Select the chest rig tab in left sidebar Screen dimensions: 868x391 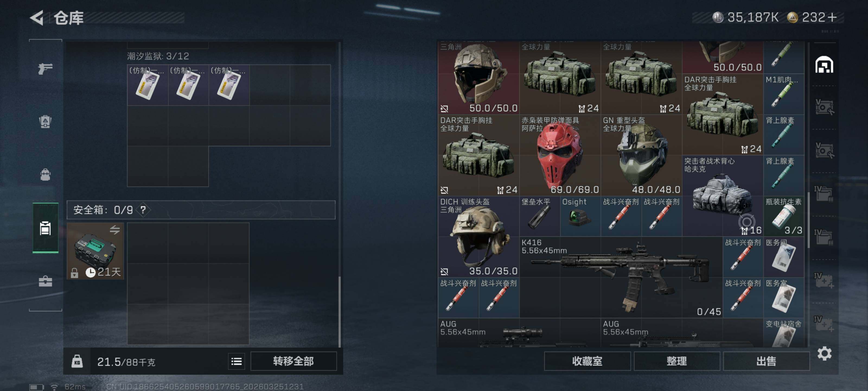tap(45, 121)
